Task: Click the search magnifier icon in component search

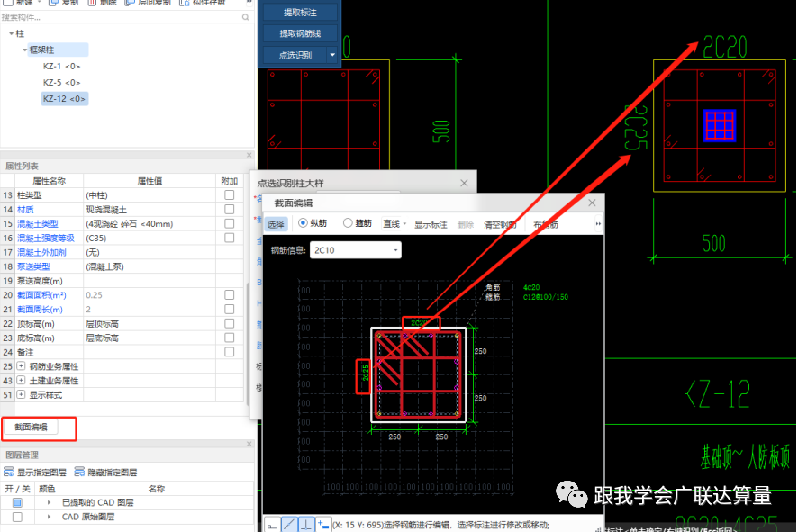Action: (245, 17)
